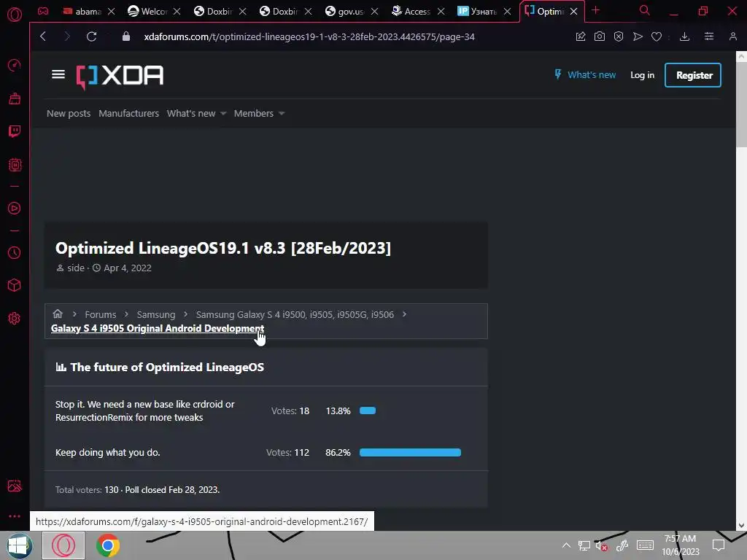Open downloads toolbar icon
Screen dimensions: 747x560
[684, 36]
